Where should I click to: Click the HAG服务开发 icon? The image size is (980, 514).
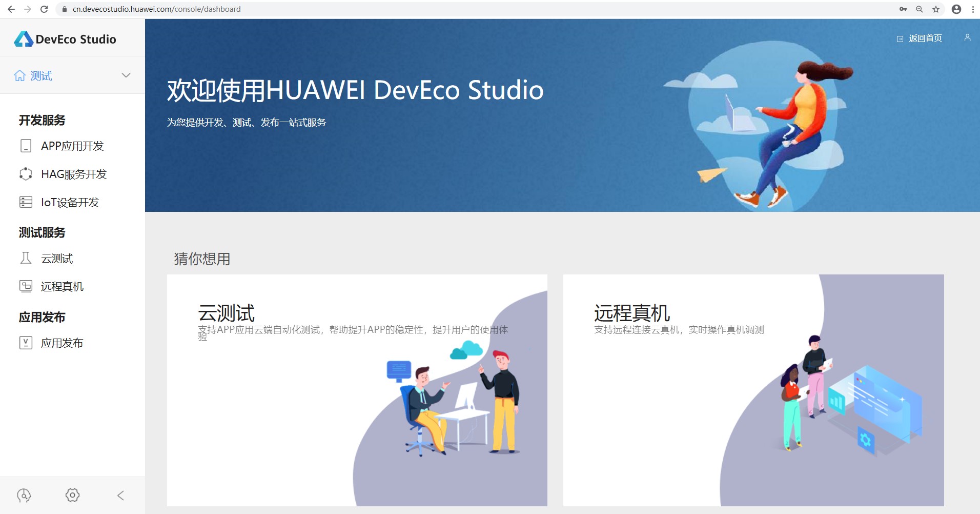tap(26, 174)
